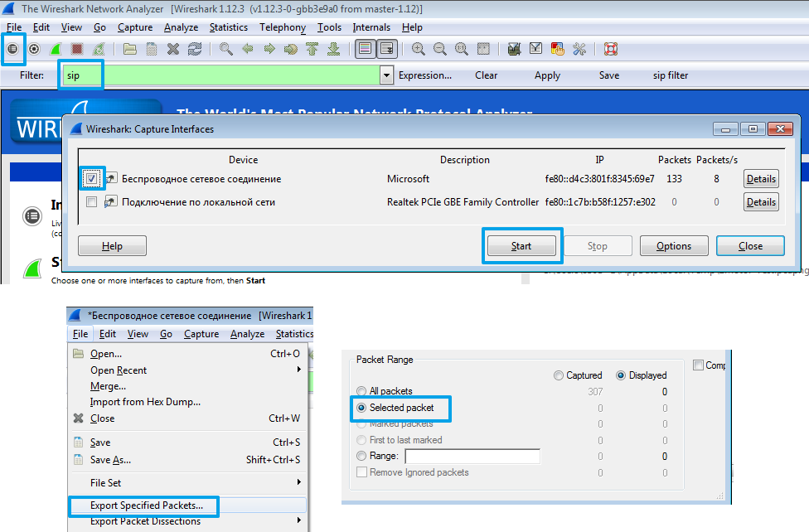
Task: Zoom in toolbar icon
Action: [x=419, y=49]
